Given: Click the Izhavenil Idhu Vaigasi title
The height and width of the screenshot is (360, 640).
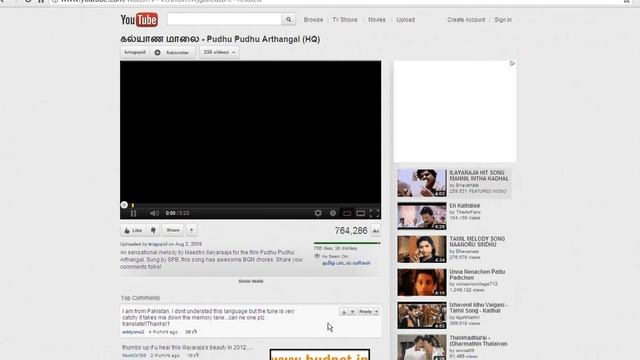Looking at the screenshot, I should (x=478, y=308).
